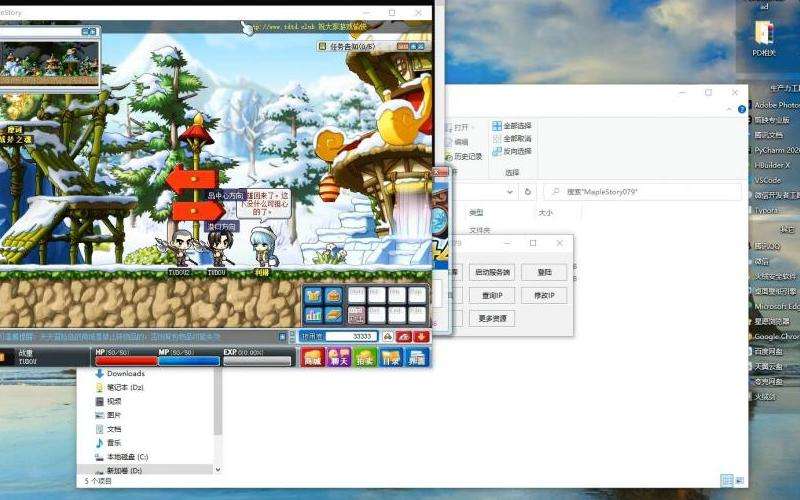The height and width of the screenshot is (500, 800).
Task: Click the blue help icon in Explorer
Action: 742,109
